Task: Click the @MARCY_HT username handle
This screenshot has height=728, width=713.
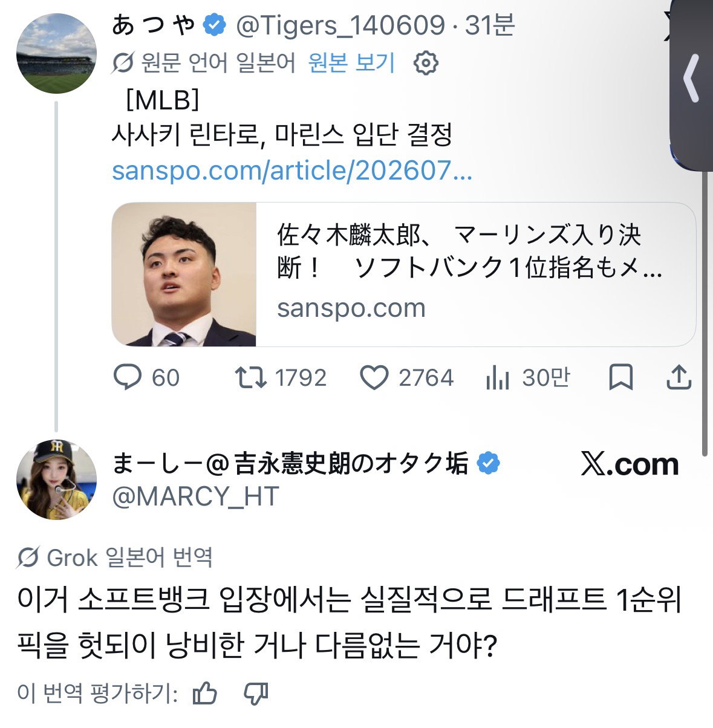Action: (x=196, y=496)
